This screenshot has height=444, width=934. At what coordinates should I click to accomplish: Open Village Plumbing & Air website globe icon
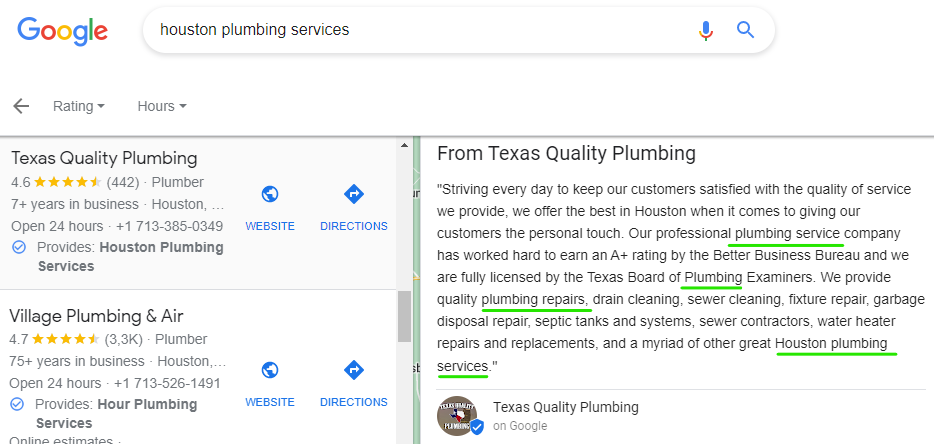point(270,370)
